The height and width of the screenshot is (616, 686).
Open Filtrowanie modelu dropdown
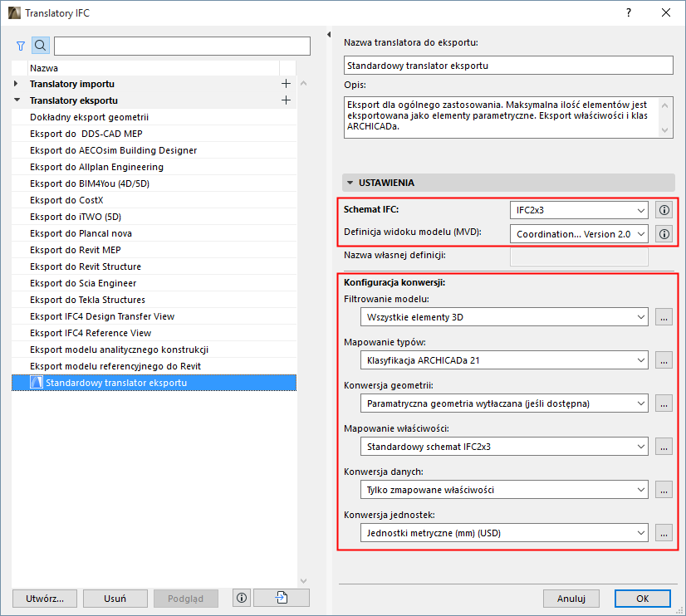tap(504, 317)
